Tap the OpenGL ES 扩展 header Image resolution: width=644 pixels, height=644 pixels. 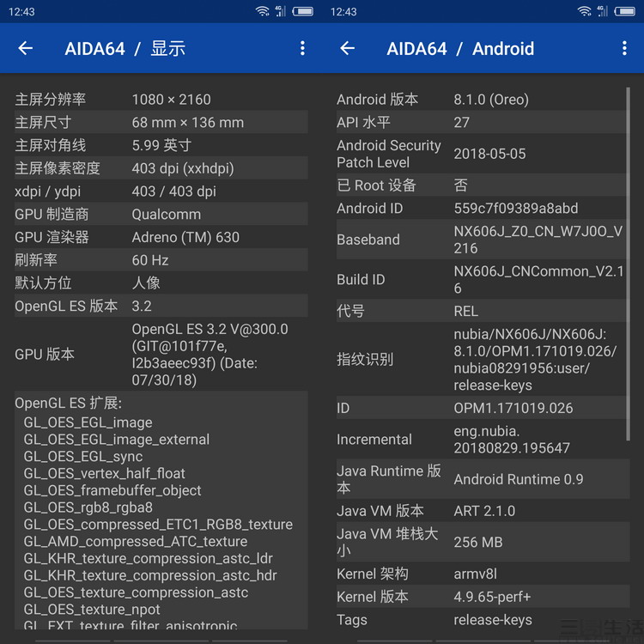69,404
